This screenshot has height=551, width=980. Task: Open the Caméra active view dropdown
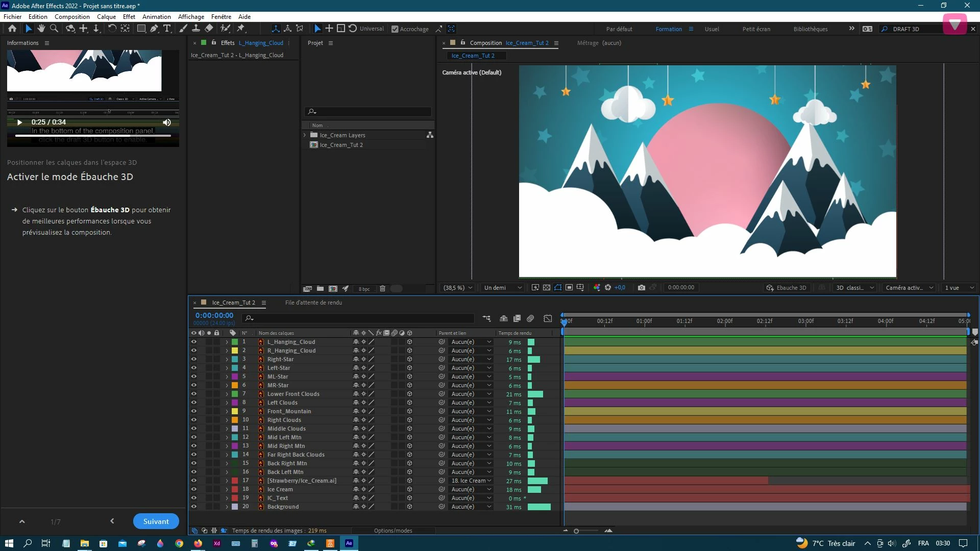909,288
